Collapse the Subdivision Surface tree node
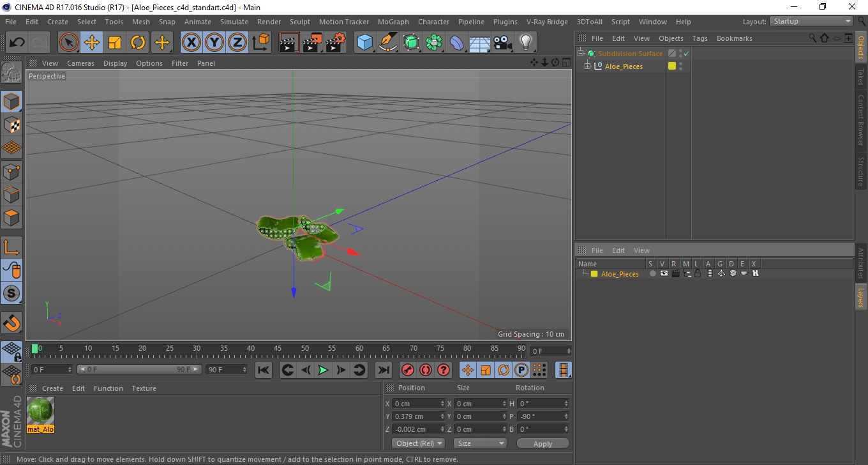The width and height of the screenshot is (868, 465). [x=581, y=54]
